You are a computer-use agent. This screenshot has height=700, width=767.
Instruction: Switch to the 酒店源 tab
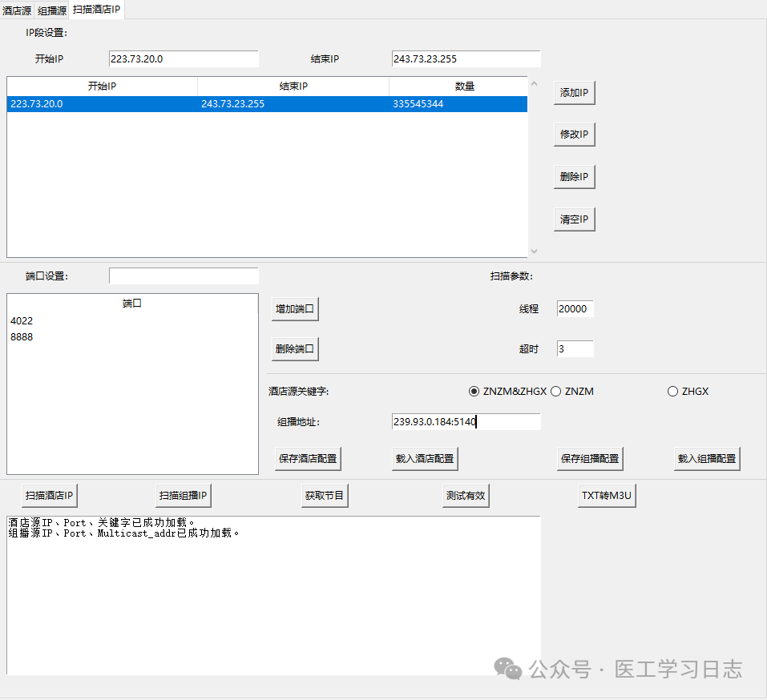17,10
